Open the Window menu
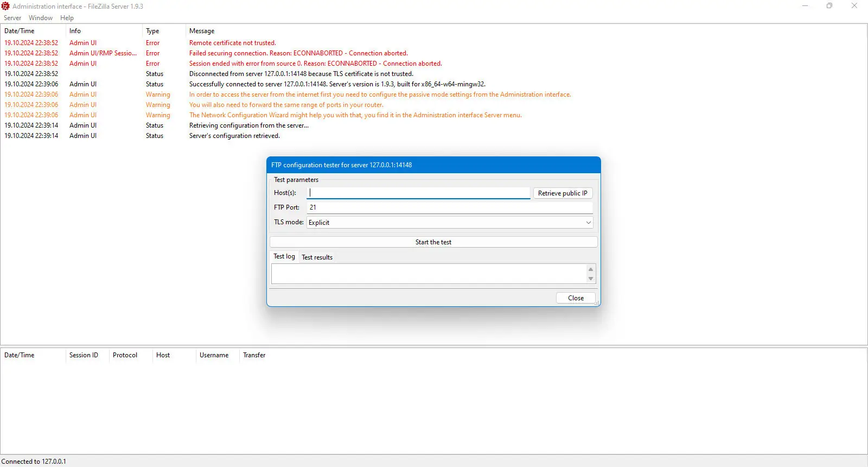Screen dimensions: 868x467 [x=41, y=18]
